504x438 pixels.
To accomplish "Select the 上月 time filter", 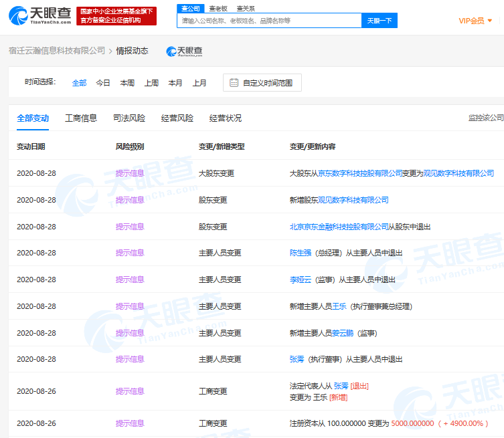I will pos(199,83).
